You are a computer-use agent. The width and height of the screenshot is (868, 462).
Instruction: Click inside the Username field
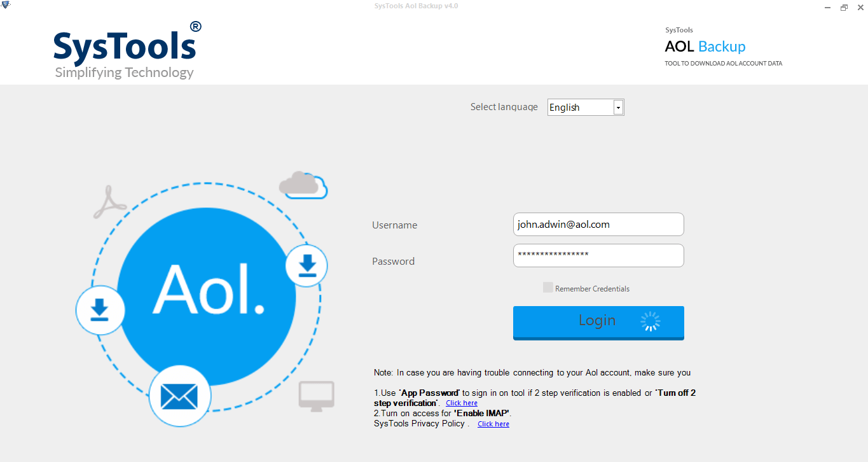pyautogui.click(x=598, y=224)
